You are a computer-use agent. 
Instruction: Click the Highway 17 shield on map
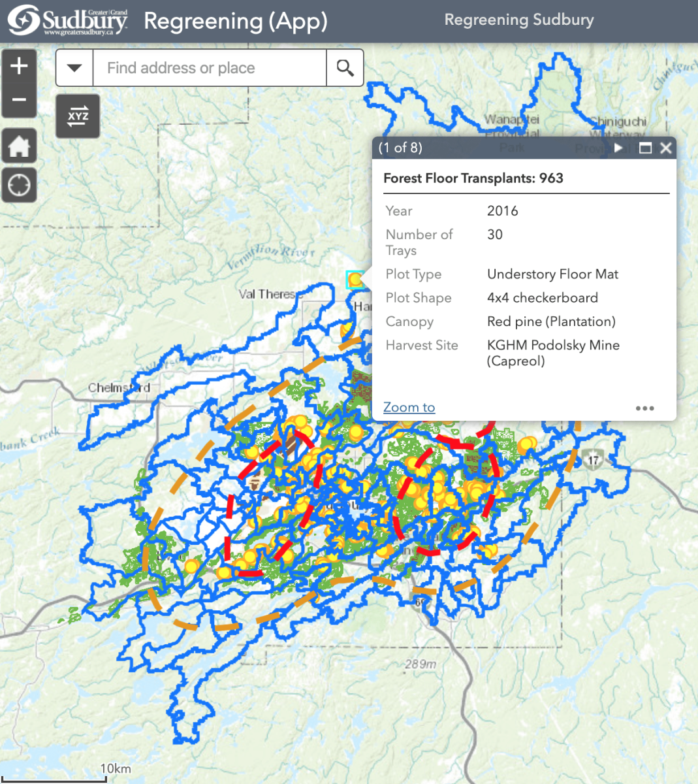593,459
